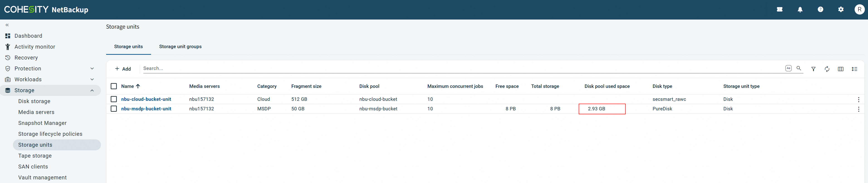This screenshot has width=868, height=183.
Task: Click the search magnifier icon
Action: point(799,68)
